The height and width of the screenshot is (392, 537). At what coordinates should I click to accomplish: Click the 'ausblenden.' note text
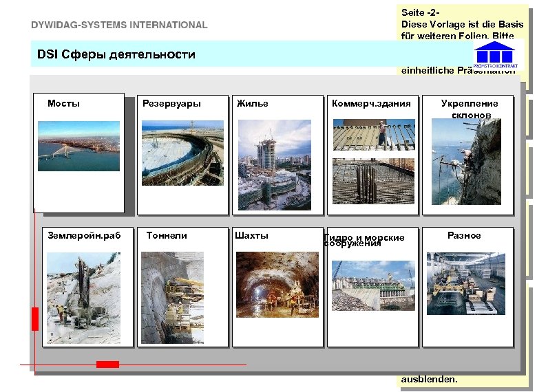tap(429, 380)
